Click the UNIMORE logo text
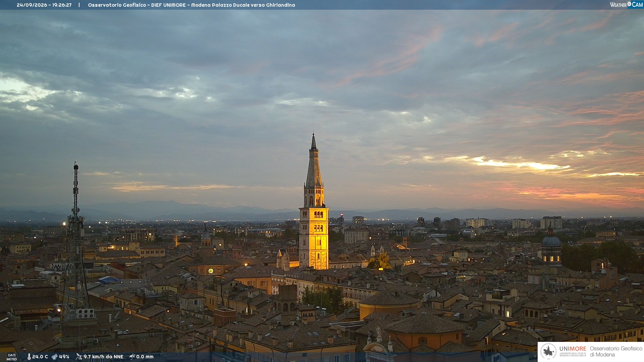 pyautogui.click(x=573, y=349)
